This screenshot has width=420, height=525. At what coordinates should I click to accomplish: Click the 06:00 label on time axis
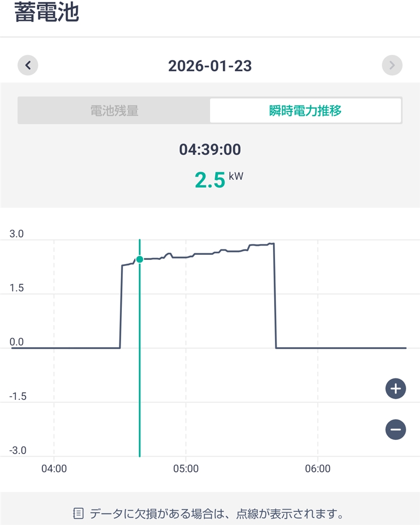tap(318, 468)
